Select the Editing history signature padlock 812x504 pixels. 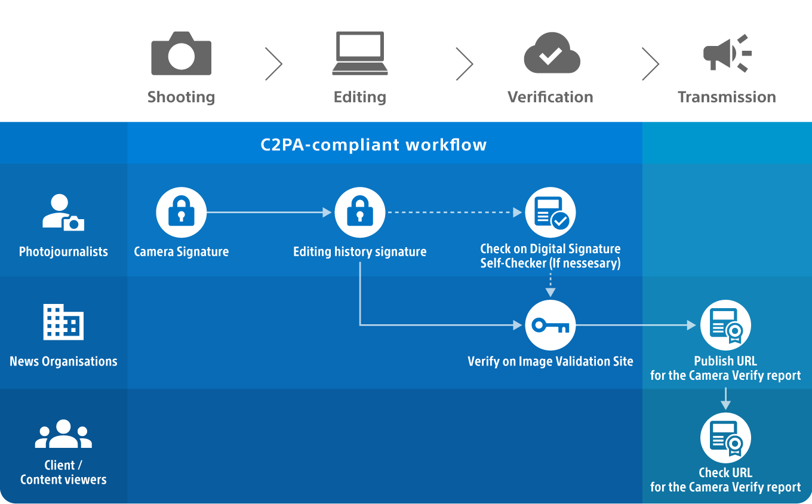360,211
